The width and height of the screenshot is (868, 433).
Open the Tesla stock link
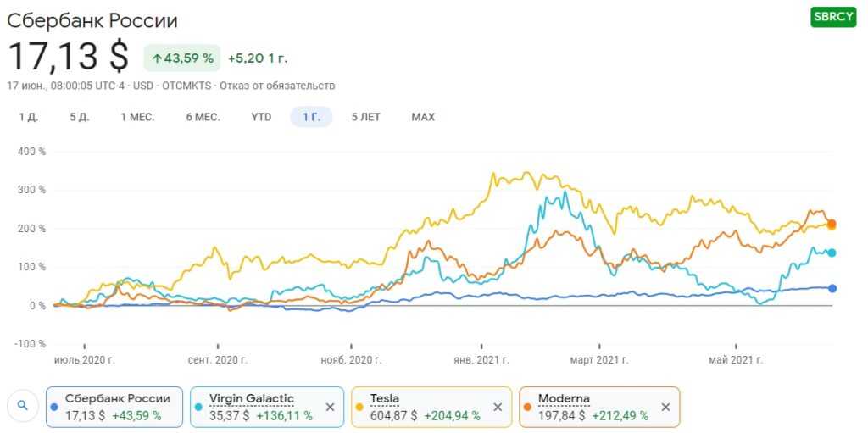click(385, 398)
